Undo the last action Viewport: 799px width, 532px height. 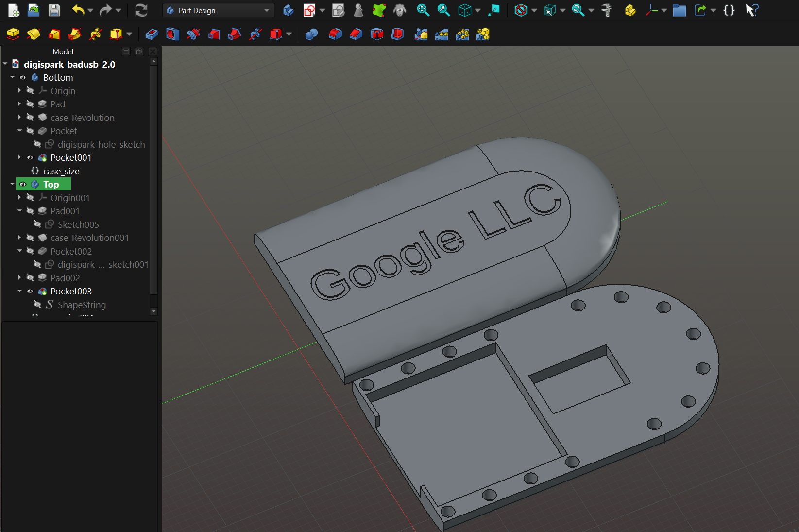pos(78,10)
